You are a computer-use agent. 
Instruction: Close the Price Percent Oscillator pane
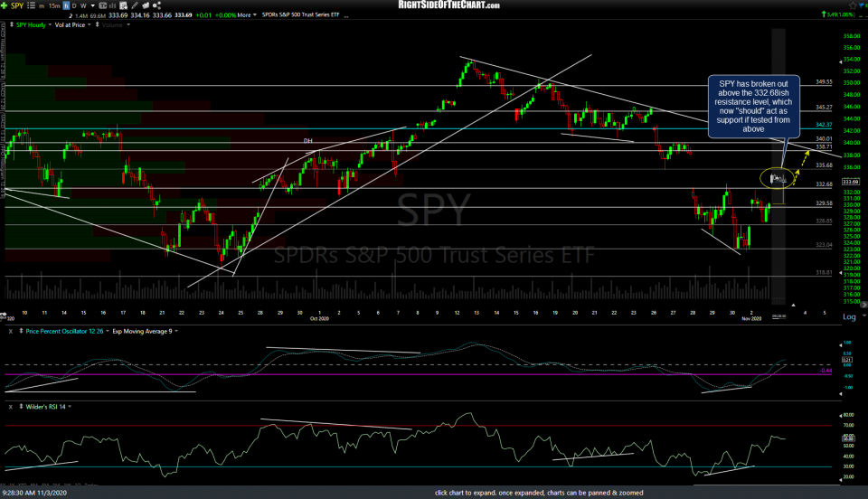coord(10,332)
